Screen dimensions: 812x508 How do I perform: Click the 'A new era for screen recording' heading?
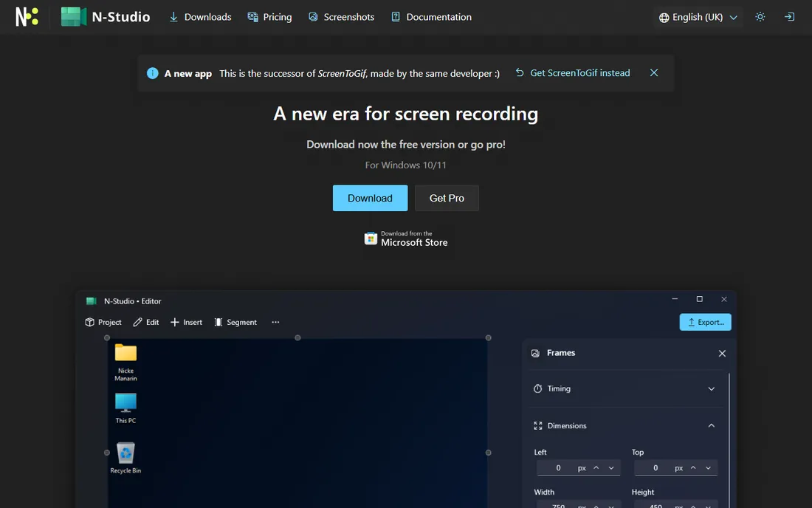coord(405,114)
